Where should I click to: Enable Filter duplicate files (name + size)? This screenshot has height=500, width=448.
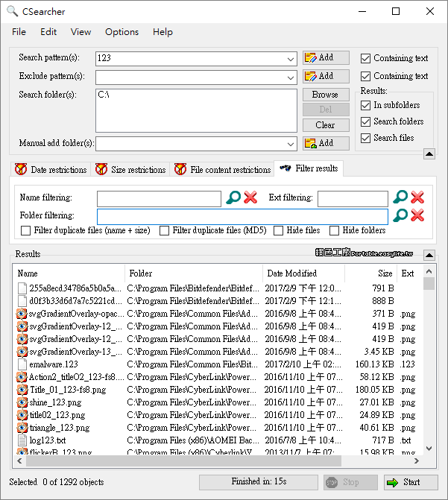[25, 230]
